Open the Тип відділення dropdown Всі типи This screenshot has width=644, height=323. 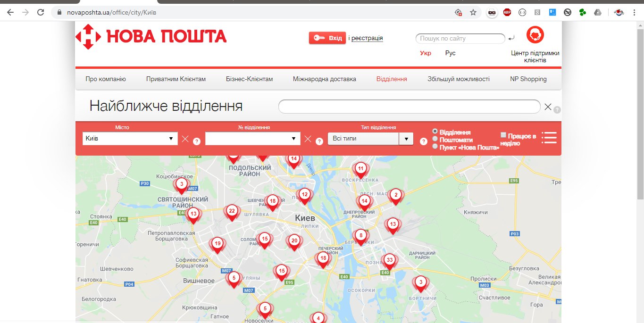[x=370, y=139]
